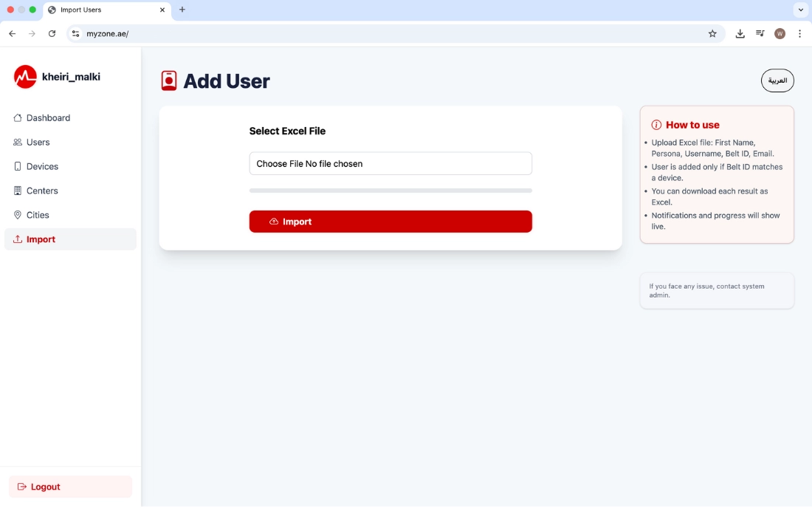The height and width of the screenshot is (517, 812).
Task: Click the Devices phone icon
Action: point(18,167)
